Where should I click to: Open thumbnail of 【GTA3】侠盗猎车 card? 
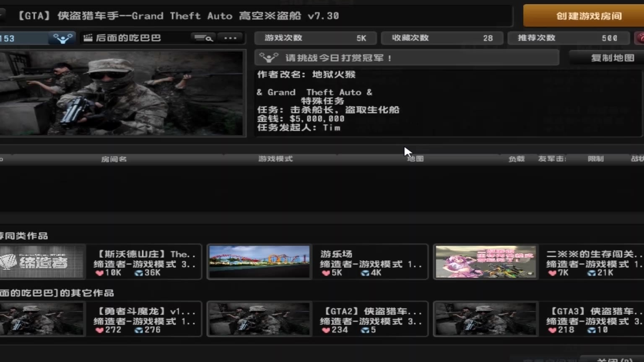tap(486, 319)
